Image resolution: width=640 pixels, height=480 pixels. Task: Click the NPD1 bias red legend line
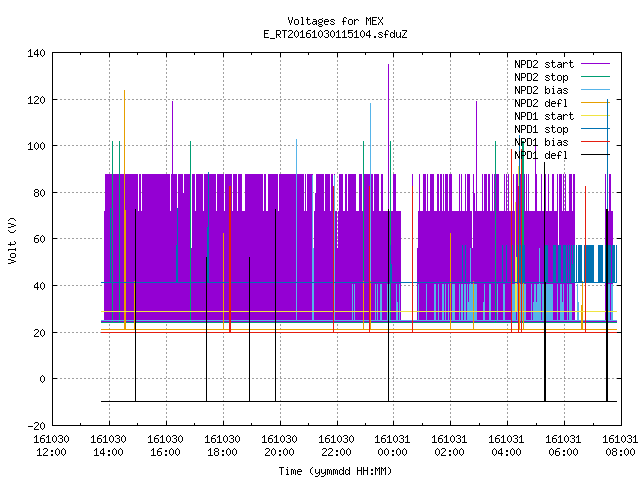595,142
